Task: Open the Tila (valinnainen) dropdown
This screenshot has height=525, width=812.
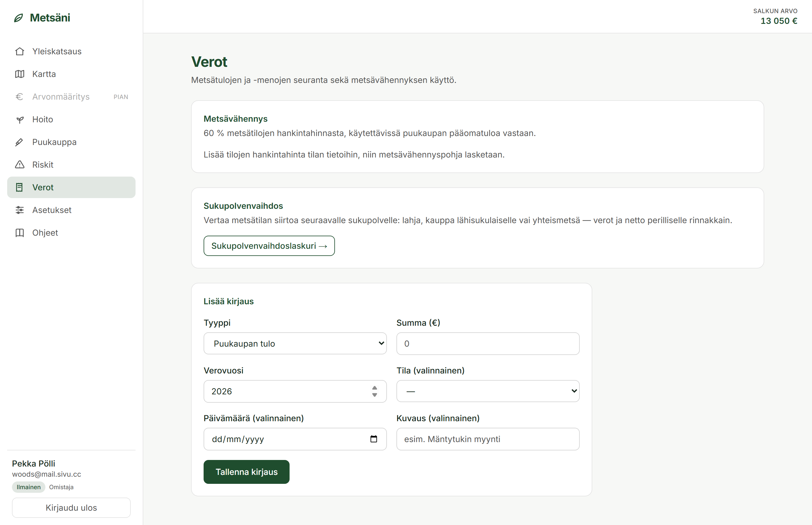Action: pos(488,391)
